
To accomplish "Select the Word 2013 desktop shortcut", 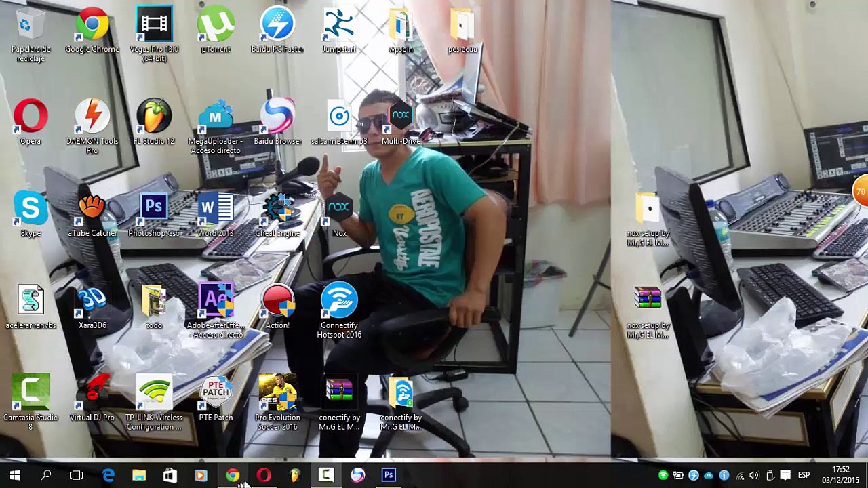I will (216, 210).
